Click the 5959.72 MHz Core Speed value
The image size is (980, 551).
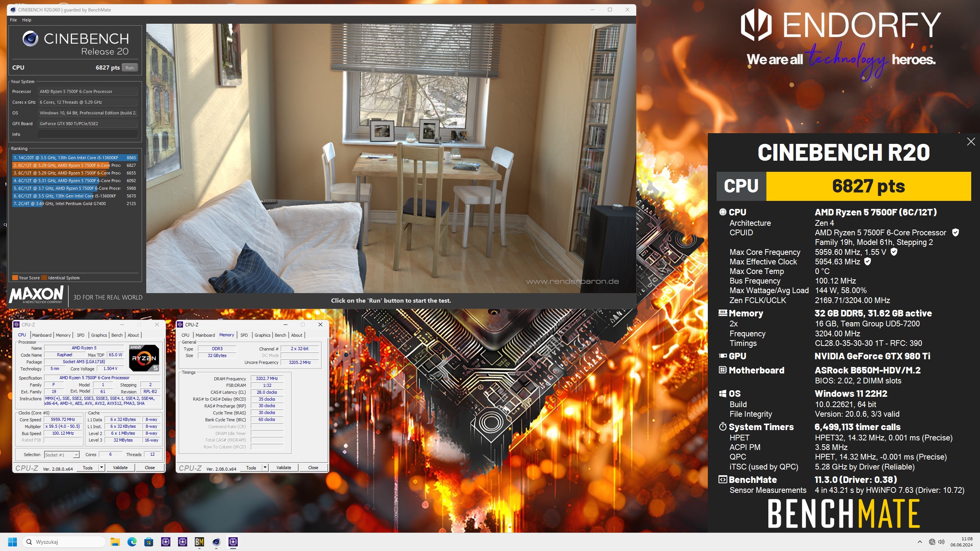(x=63, y=419)
